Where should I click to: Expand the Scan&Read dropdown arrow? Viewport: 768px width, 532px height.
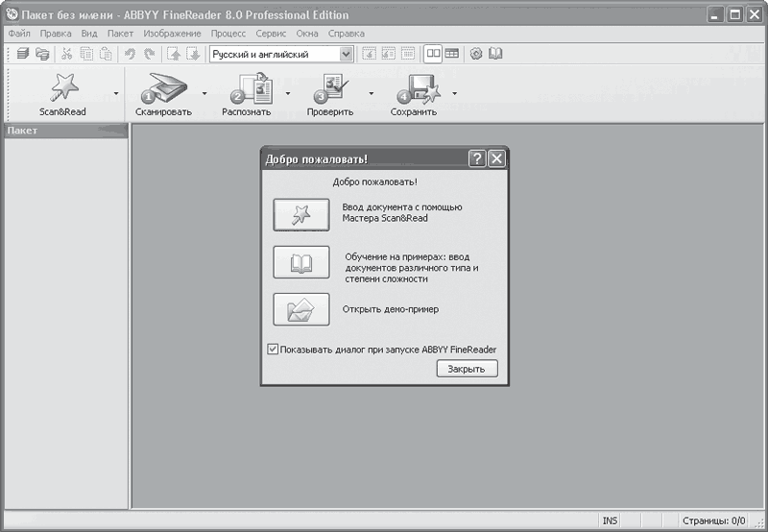point(116,93)
